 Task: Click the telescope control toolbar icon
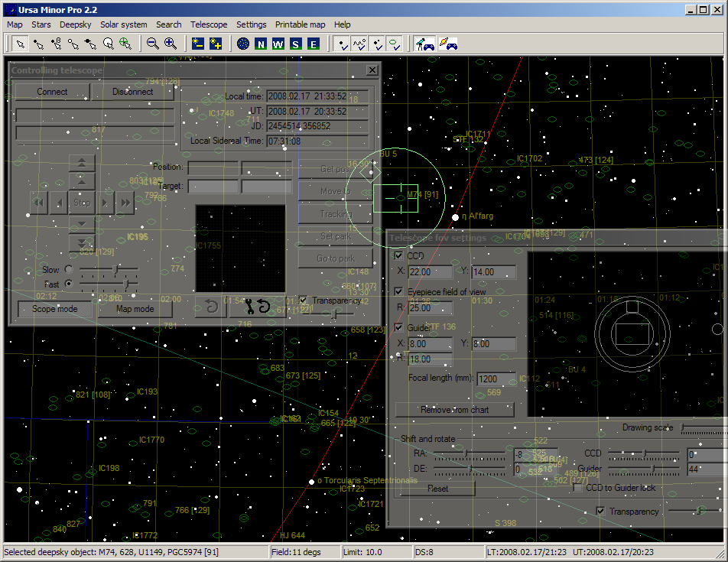tap(424, 44)
